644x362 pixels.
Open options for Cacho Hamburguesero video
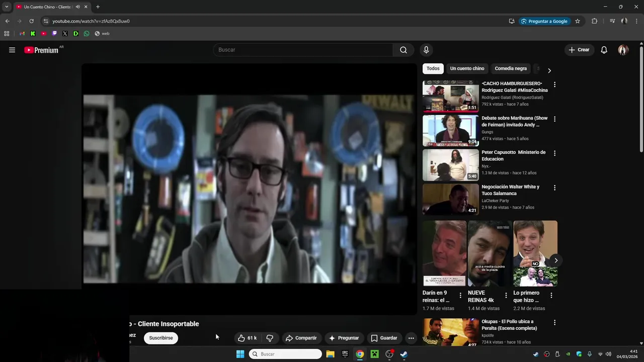[554, 84]
